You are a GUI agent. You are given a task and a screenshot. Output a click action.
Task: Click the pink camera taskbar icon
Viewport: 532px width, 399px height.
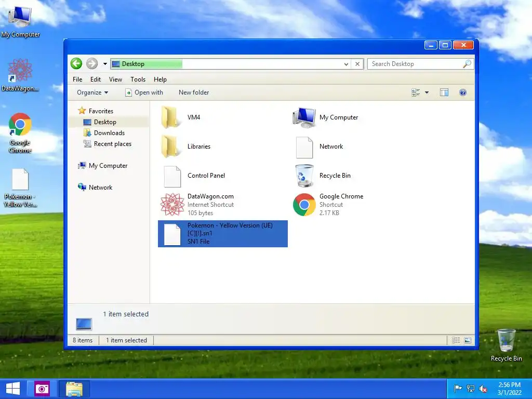pos(42,389)
